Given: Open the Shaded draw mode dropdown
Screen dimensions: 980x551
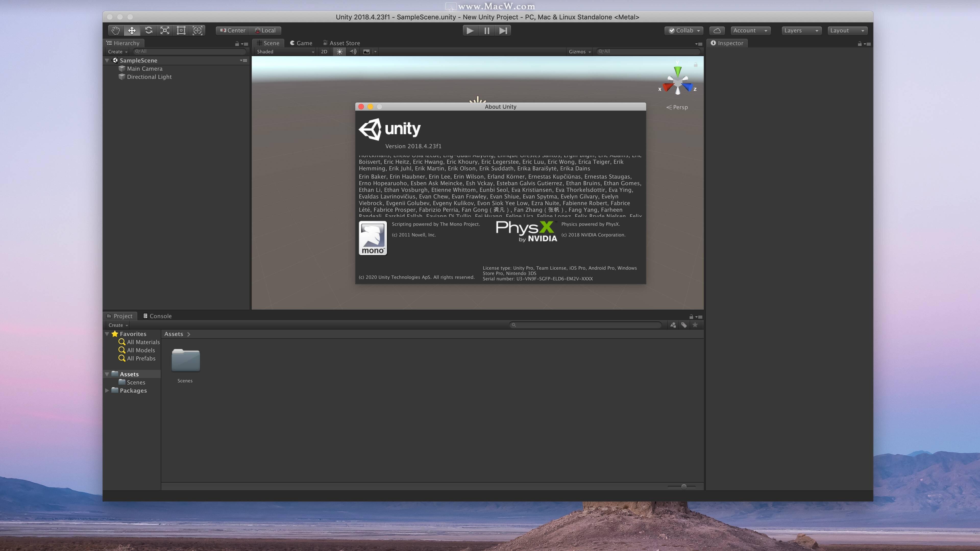Looking at the screenshot, I should (x=284, y=52).
